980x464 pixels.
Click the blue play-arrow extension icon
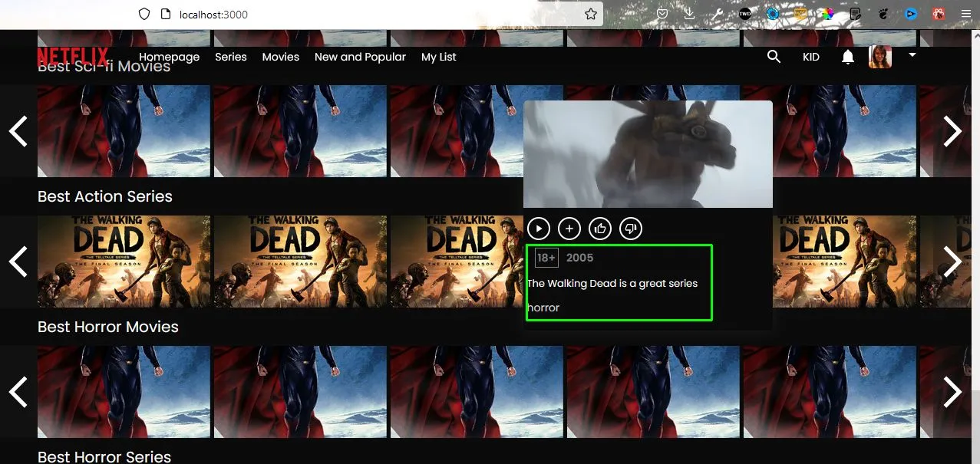[x=911, y=14]
